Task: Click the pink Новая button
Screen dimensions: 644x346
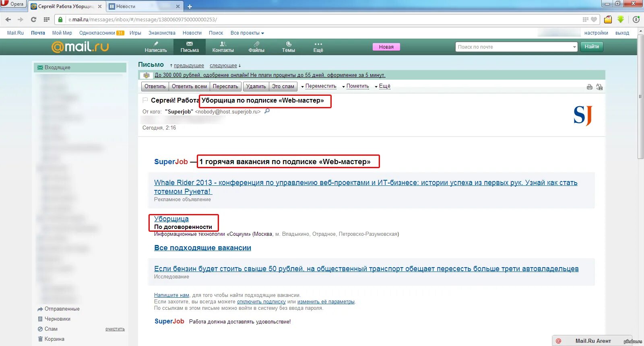Action: [x=386, y=47]
